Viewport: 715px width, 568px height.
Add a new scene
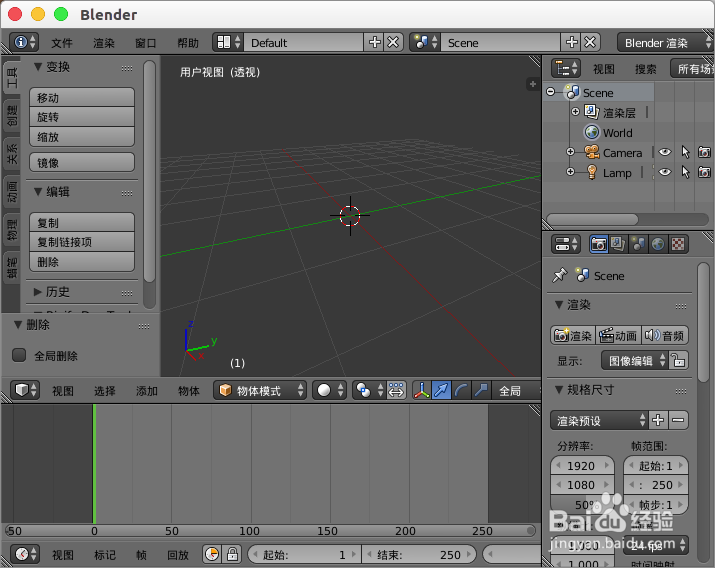571,42
